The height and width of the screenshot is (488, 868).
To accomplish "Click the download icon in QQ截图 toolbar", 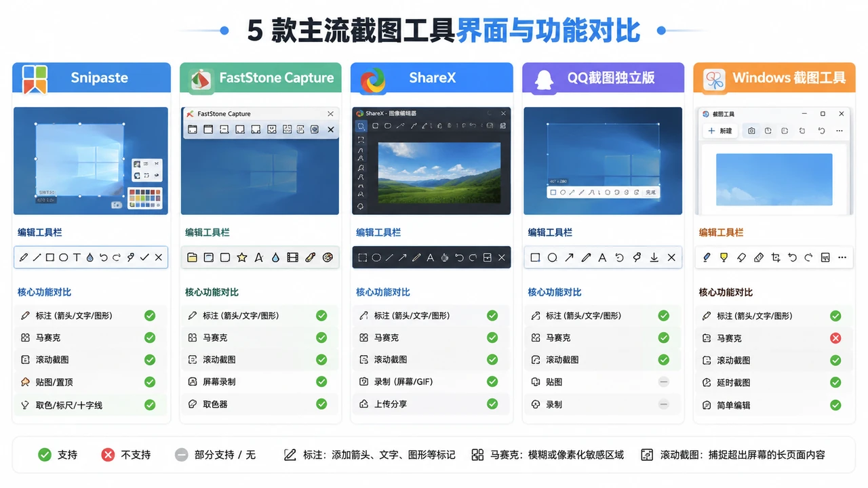I will tap(654, 258).
